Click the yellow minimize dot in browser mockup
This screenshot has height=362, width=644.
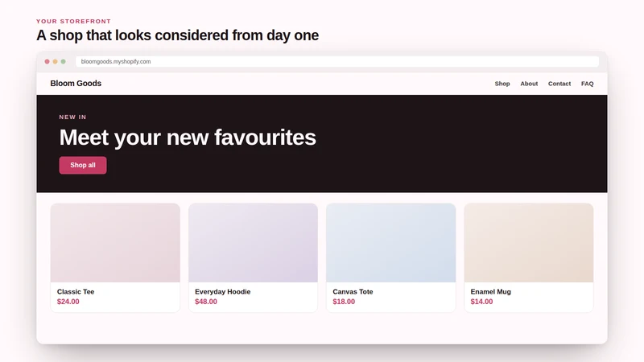coord(55,62)
